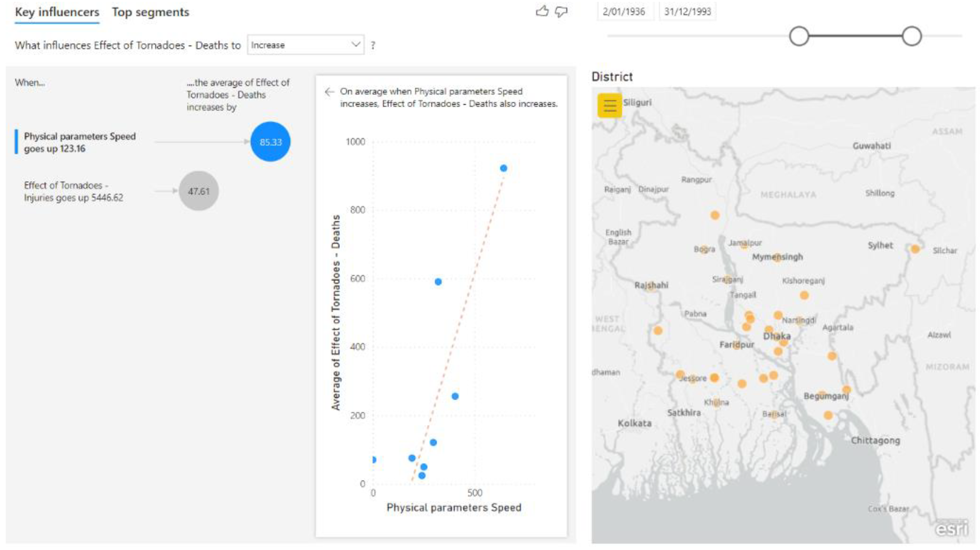The width and height of the screenshot is (980, 550).
Task: Click the left date slider handle
Action: (x=799, y=36)
